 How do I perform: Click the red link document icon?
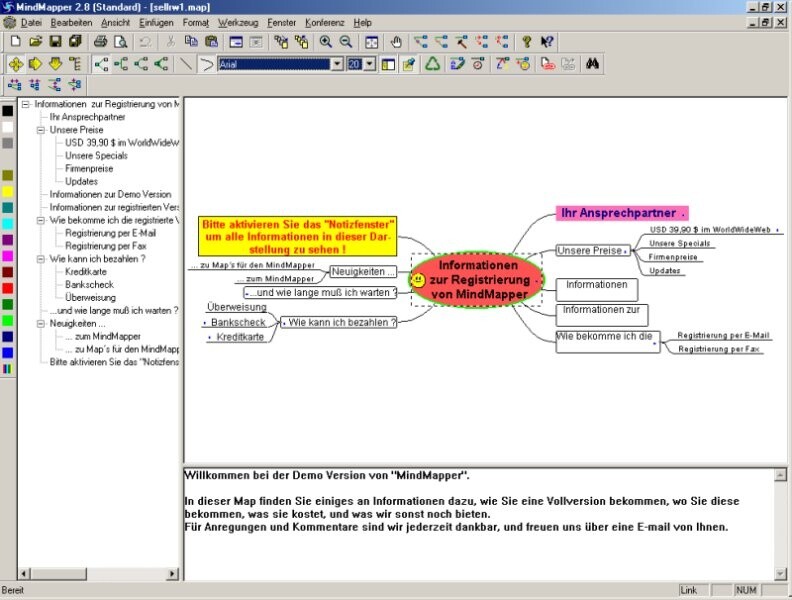(x=548, y=64)
